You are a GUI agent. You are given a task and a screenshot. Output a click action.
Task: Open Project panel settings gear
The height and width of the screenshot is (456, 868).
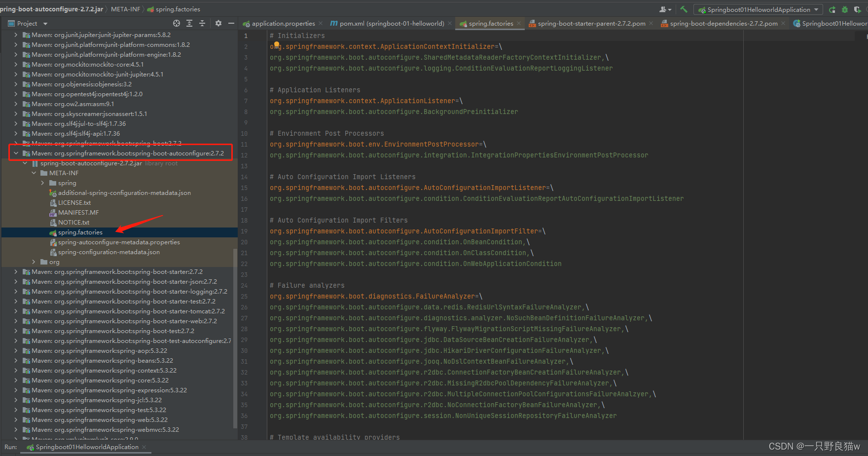point(218,23)
